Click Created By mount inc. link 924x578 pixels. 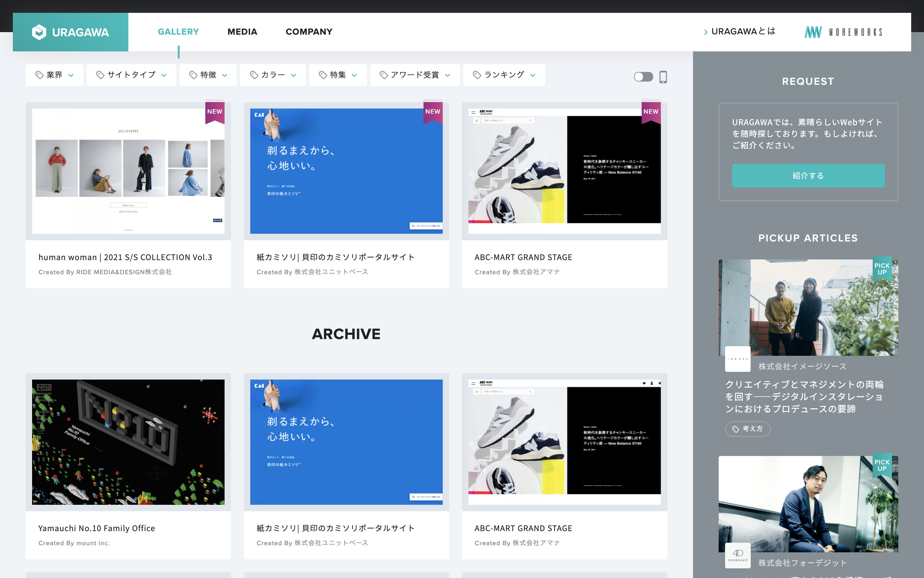click(x=74, y=543)
